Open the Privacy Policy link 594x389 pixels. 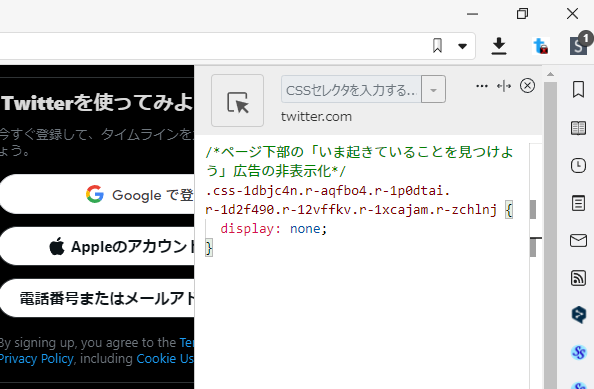click(37, 359)
